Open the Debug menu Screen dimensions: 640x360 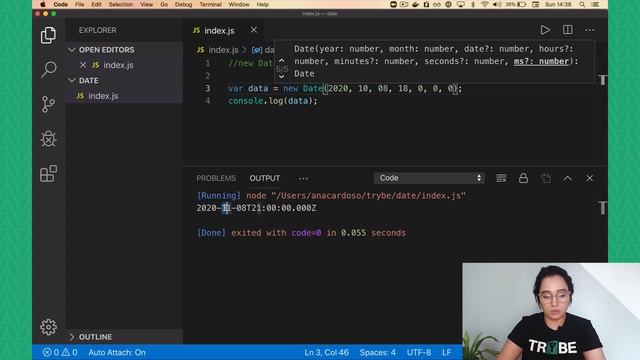[183, 4]
